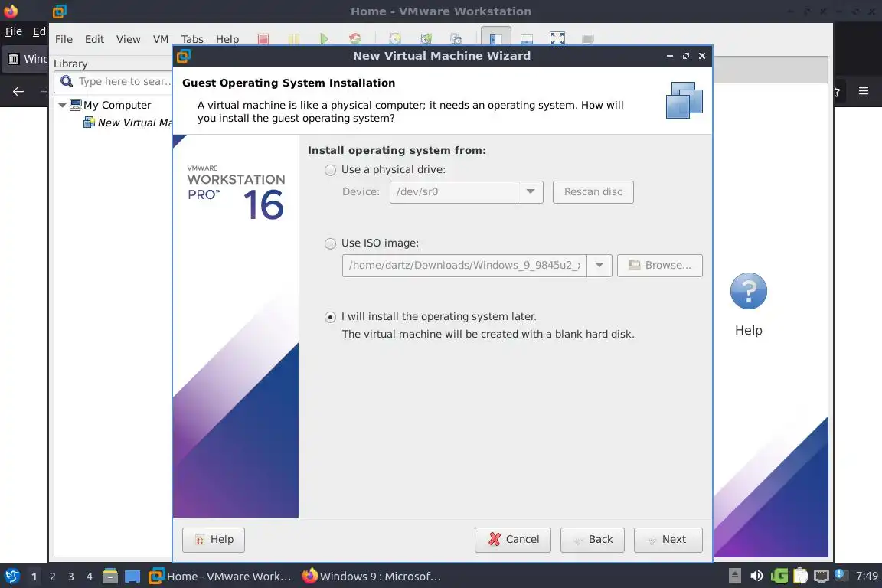Click the Browse... button
The height and width of the screenshot is (588, 882).
[x=659, y=265]
